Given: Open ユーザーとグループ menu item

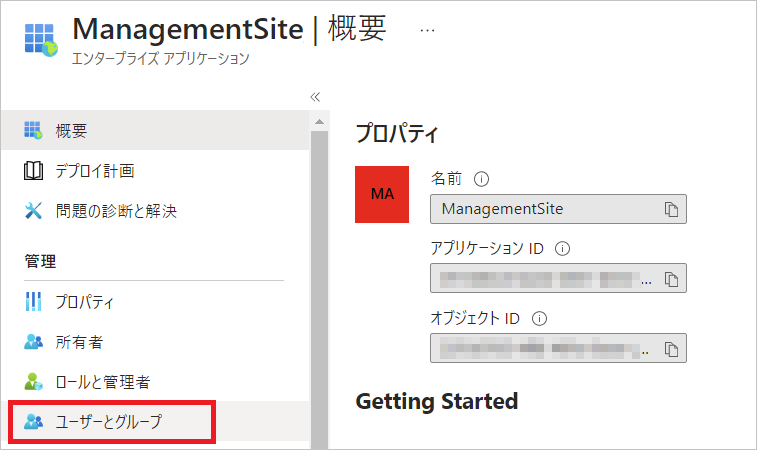Looking at the screenshot, I should tap(155, 422).
